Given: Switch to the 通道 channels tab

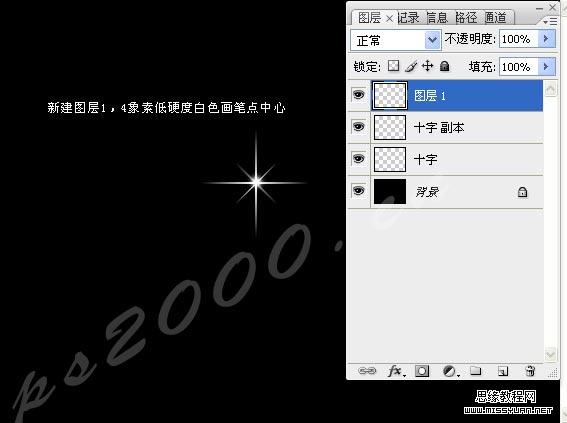Looking at the screenshot, I should tap(495, 17).
